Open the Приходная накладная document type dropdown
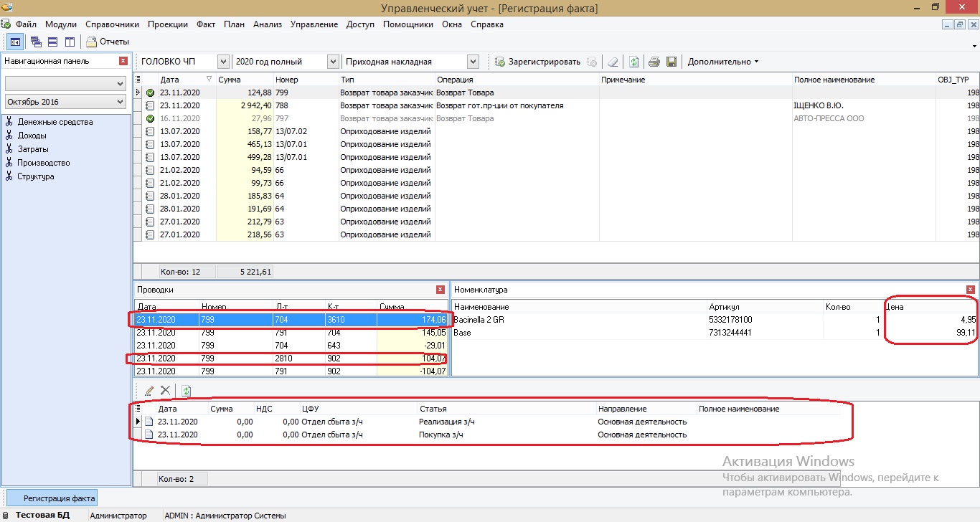Viewport: 980px width, 522px height. (473, 62)
